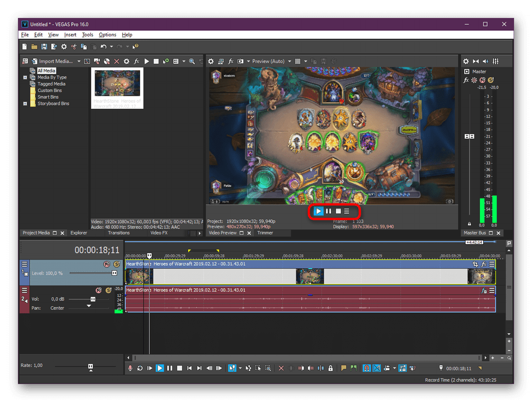The height and width of the screenshot is (402, 532).
Task: Click the lock event icon in bottom toolbar
Action: pyautogui.click(x=330, y=368)
